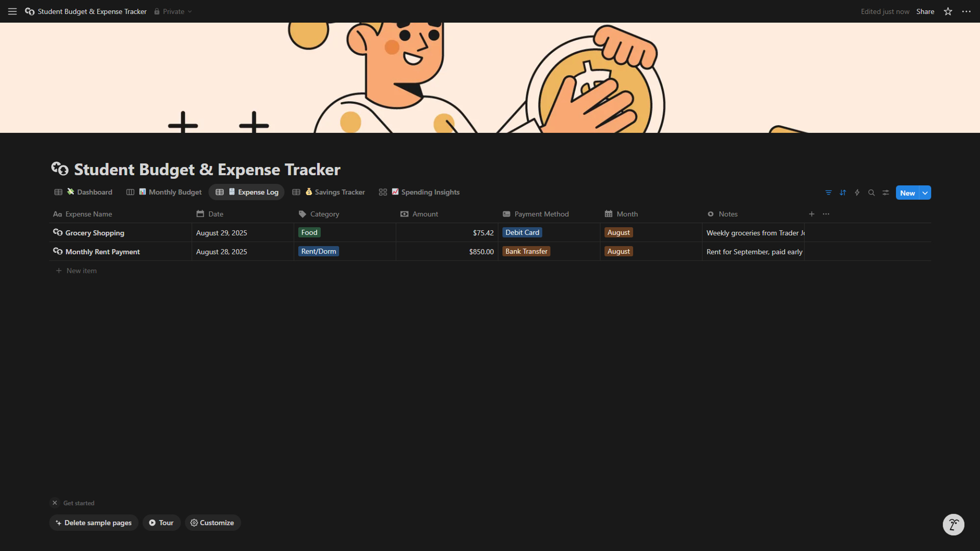Open the database search magnifier icon
Screen dimensions: 980x551
871,192
